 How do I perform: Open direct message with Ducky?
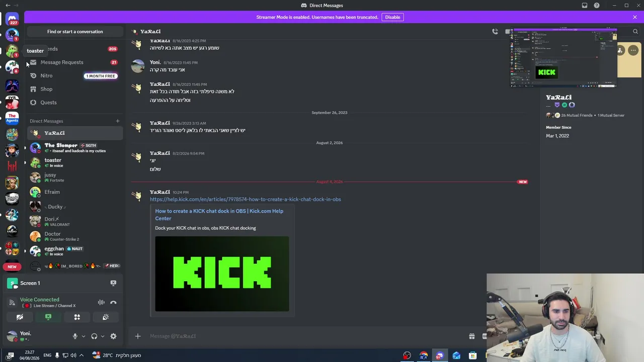click(75, 207)
